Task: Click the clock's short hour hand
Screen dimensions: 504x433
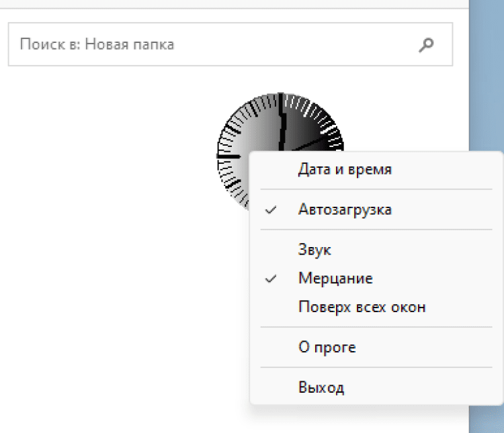Action: [302, 144]
